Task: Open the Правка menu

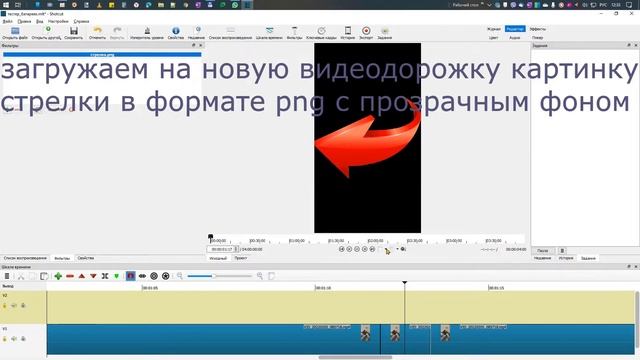Action: pos(24,21)
